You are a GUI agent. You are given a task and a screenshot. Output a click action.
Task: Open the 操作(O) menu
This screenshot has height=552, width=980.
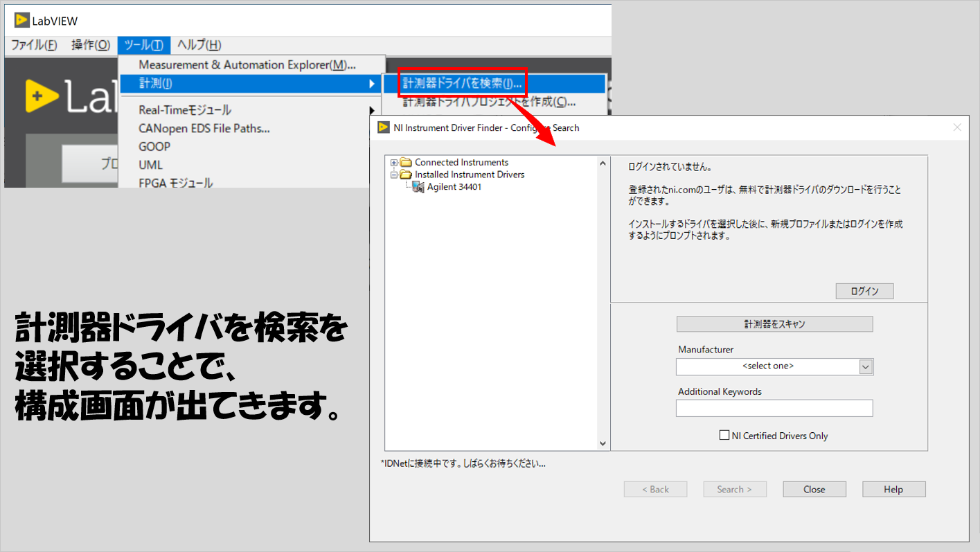tap(91, 45)
